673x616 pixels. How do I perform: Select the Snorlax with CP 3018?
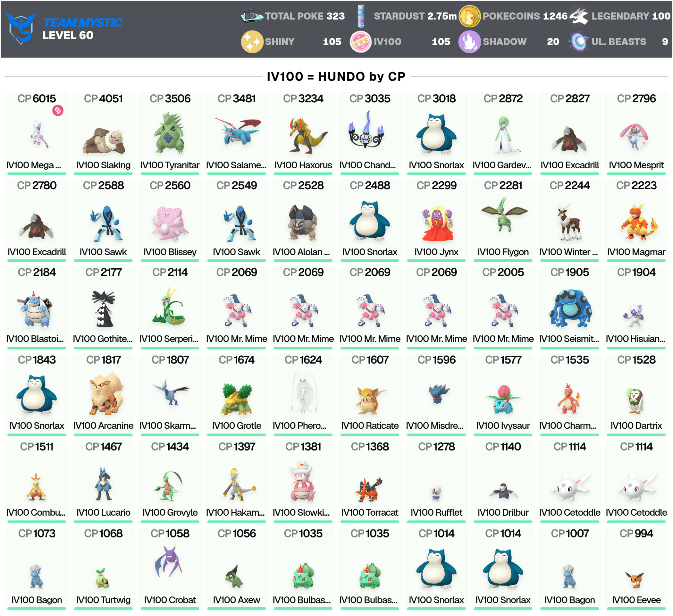click(436, 133)
